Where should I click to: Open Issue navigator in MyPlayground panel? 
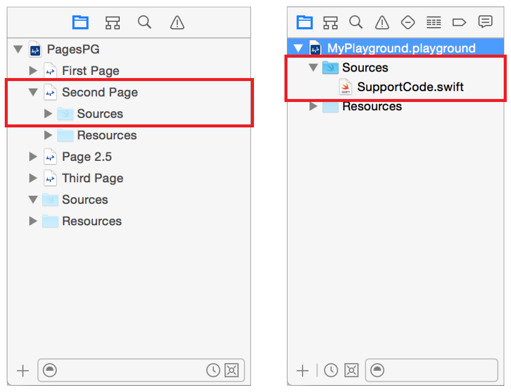[382, 22]
